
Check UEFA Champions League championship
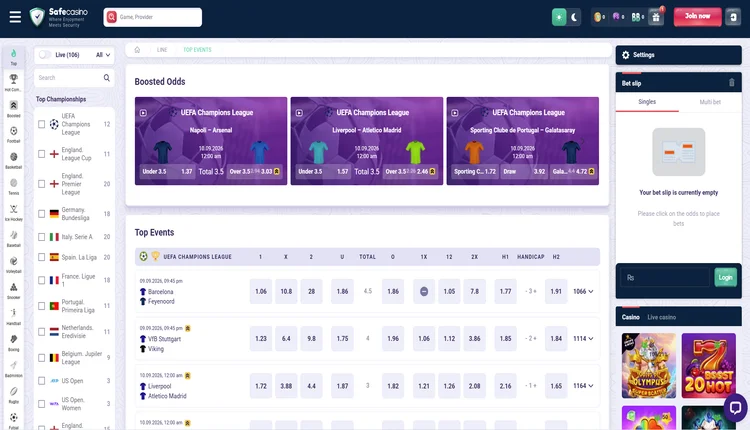42,124
